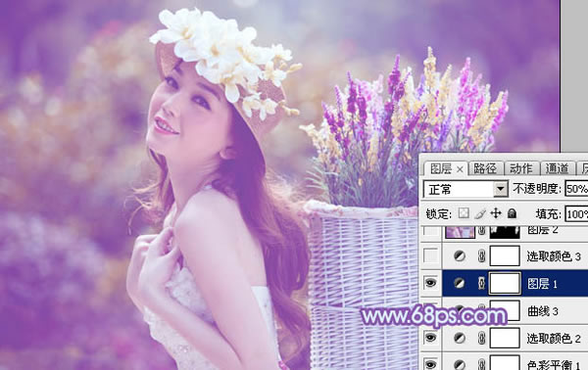Select the 曲线 3 mask thumbnail

505,310
